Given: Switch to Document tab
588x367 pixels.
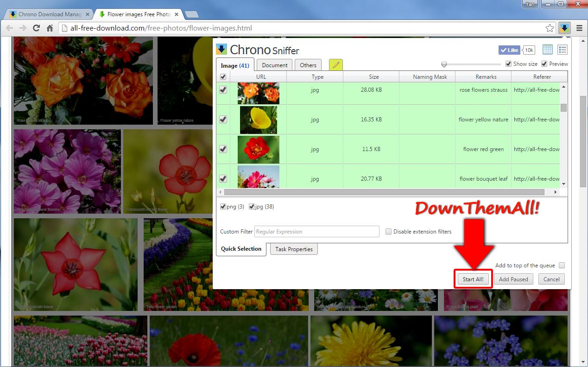Looking at the screenshot, I should pyautogui.click(x=275, y=65).
